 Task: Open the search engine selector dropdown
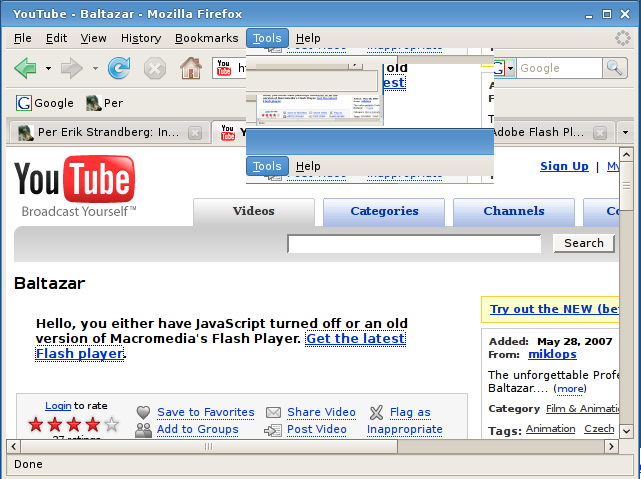[x=510, y=68]
